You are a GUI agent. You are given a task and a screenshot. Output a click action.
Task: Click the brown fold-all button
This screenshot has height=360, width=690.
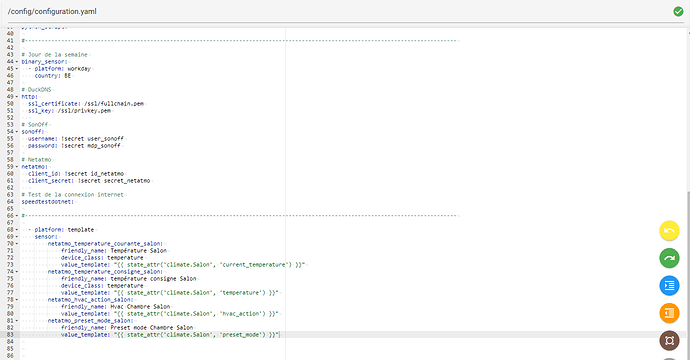pos(669,341)
